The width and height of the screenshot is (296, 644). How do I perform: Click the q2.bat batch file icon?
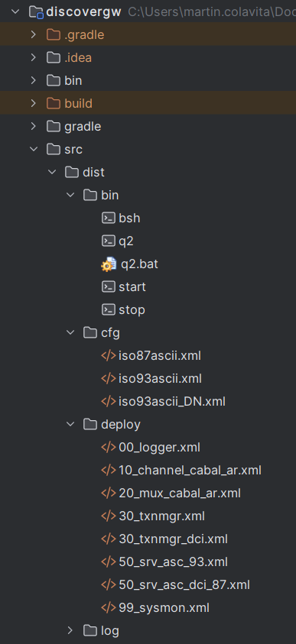pos(109,264)
